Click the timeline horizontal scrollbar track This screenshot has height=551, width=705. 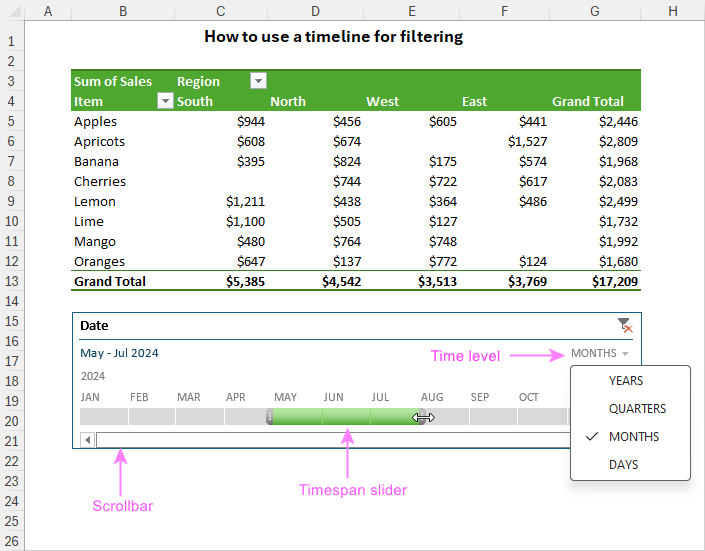point(333,440)
